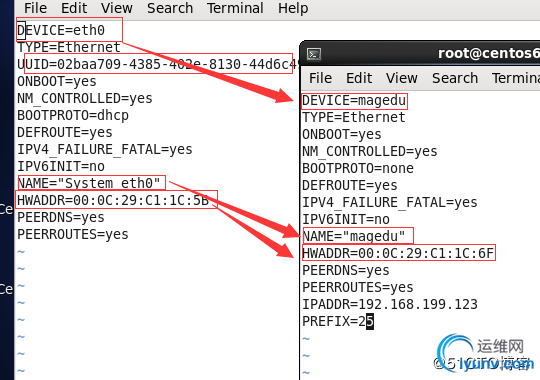Click NM_CONTROLLED=yes in left terminal
Image resolution: width=540 pixels, height=380 pixels.
pyautogui.click(x=85, y=99)
